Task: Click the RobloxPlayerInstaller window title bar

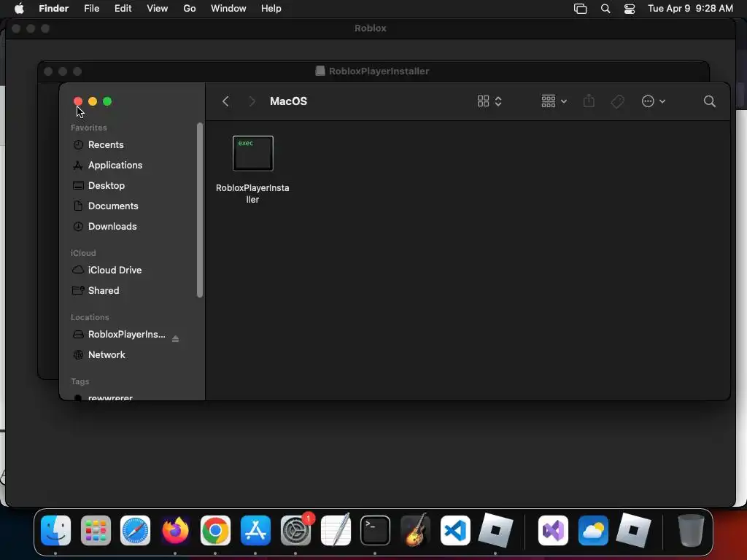Action: [373, 71]
